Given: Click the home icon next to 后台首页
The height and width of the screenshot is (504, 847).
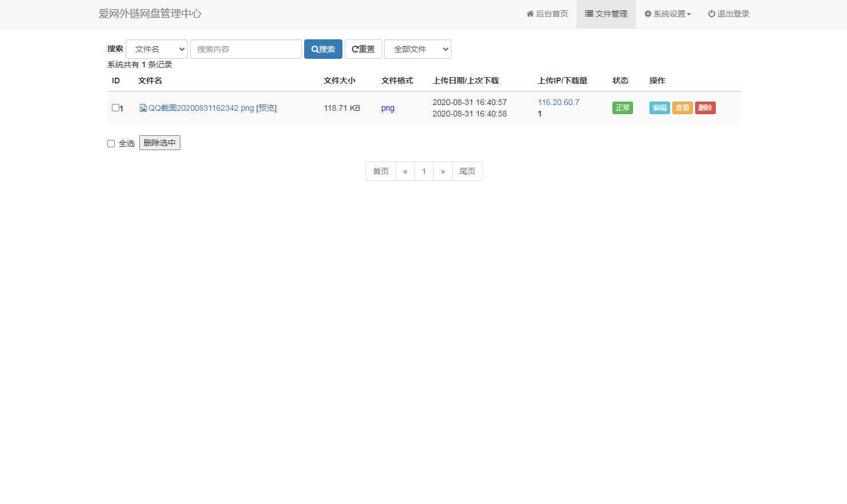Looking at the screenshot, I should (x=530, y=14).
